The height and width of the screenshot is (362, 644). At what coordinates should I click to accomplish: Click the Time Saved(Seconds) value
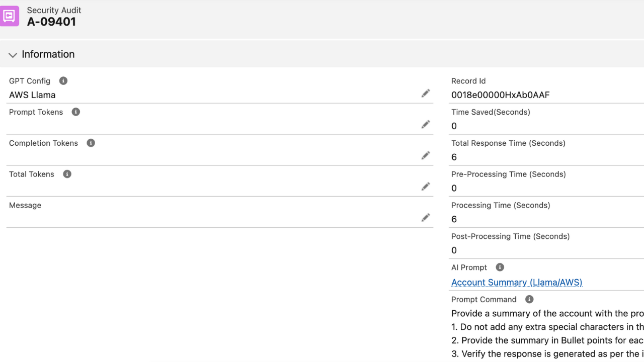[x=454, y=126]
